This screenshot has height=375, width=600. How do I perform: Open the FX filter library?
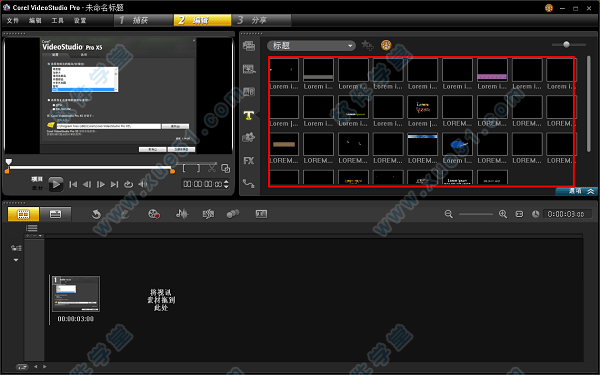[x=249, y=161]
